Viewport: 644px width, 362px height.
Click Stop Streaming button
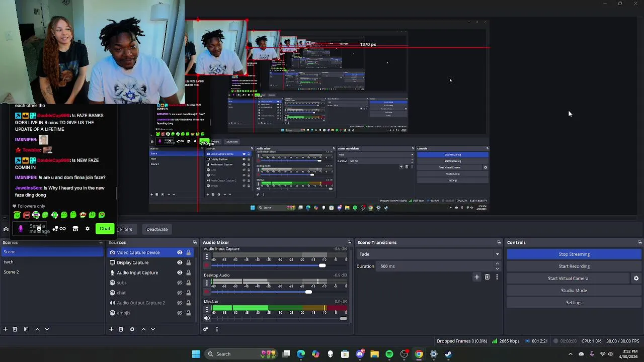(574, 254)
